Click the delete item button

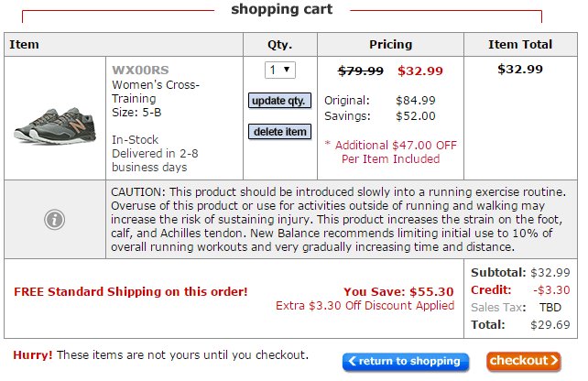coord(279,132)
